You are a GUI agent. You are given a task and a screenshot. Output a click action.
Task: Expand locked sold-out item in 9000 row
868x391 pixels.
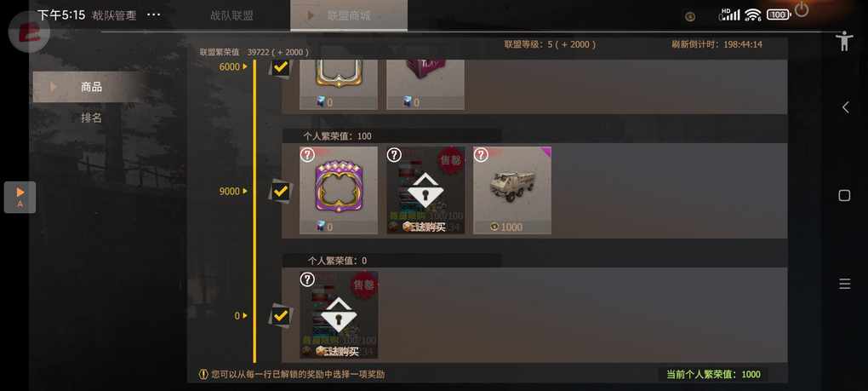click(425, 190)
